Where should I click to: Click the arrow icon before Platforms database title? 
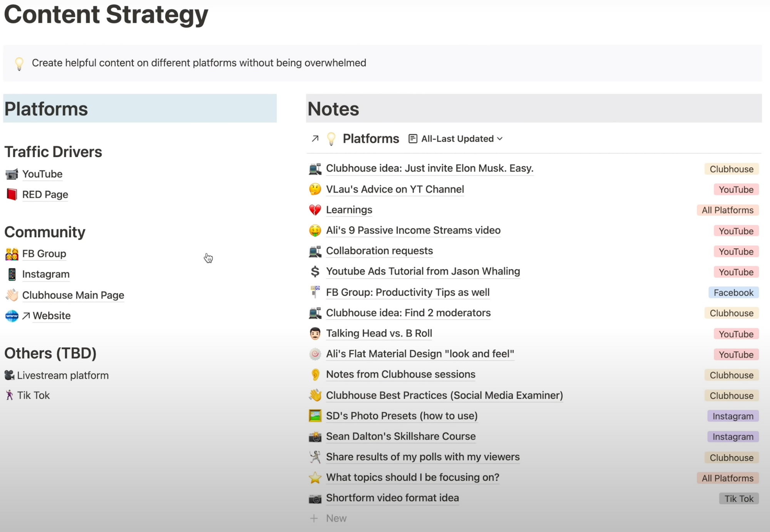pyautogui.click(x=315, y=138)
